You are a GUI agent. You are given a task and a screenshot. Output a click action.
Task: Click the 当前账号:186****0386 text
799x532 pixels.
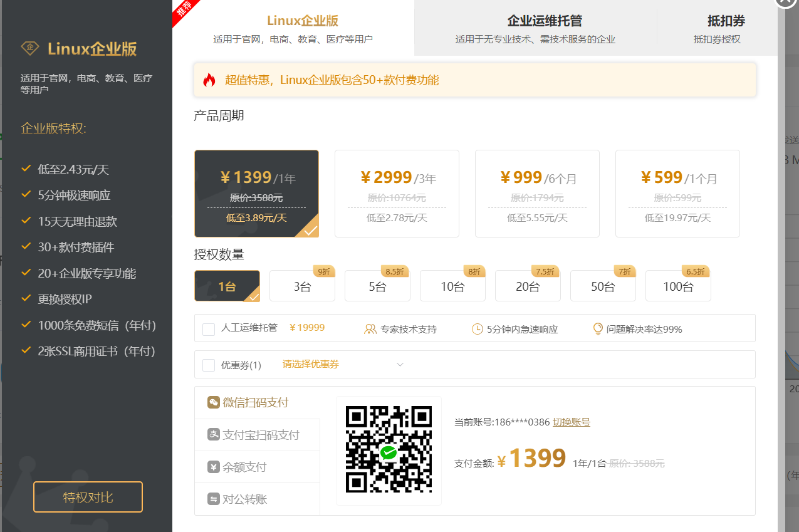502,422
